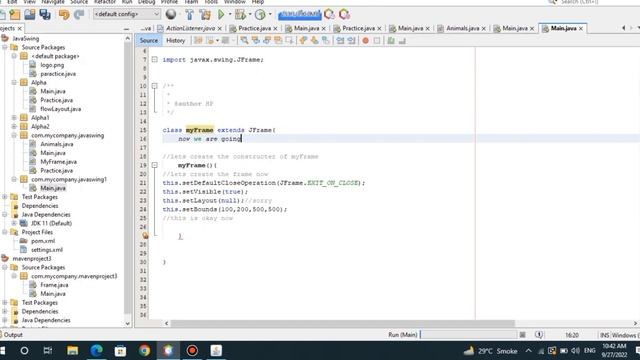Image resolution: width=640 pixels, height=360 pixels.
Task: Select Frame.java in mavenproject3
Action: pyautogui.click(x=54, y=285)
